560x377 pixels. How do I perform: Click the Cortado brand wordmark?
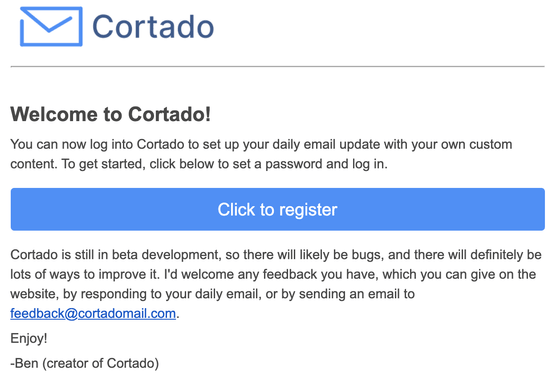tap(153, 26)
